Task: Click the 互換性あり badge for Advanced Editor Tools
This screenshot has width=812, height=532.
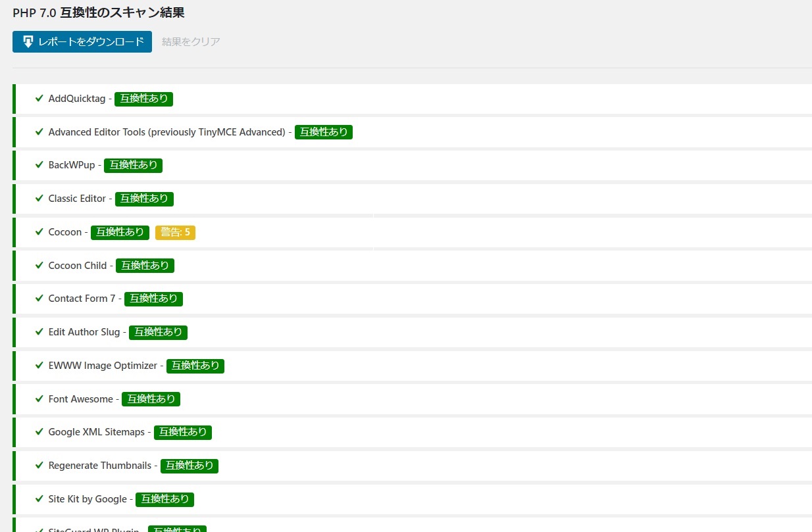Action: 324,132
